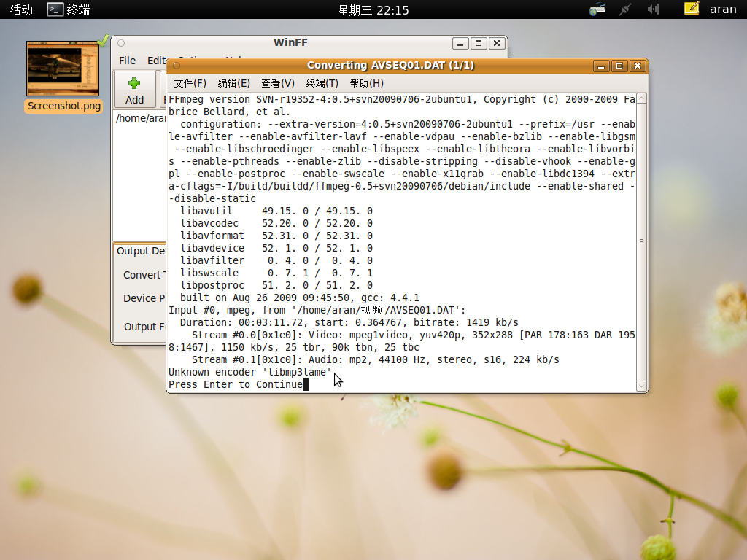Click the green plus Add button in WinFF
The width and height of the screenshot is (747, 560).
click(x=134, y=90)
